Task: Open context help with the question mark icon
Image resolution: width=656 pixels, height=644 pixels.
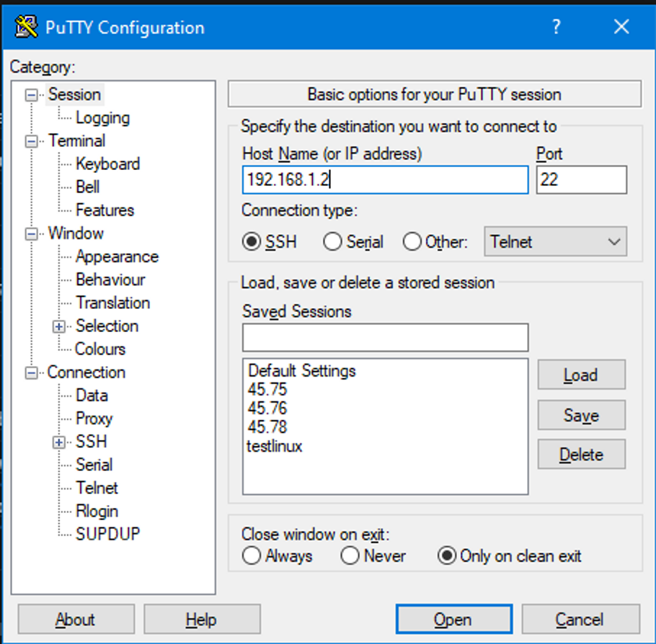Action: (x=556, y=27)
